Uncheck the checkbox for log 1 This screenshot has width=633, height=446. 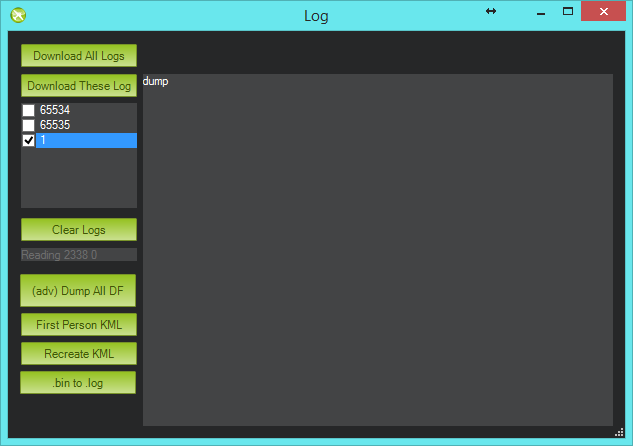29,140
